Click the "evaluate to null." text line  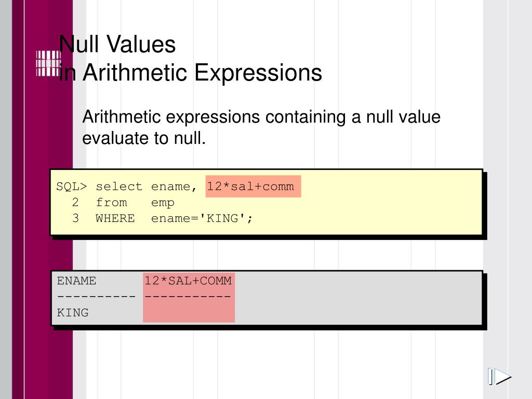[144, 139]
